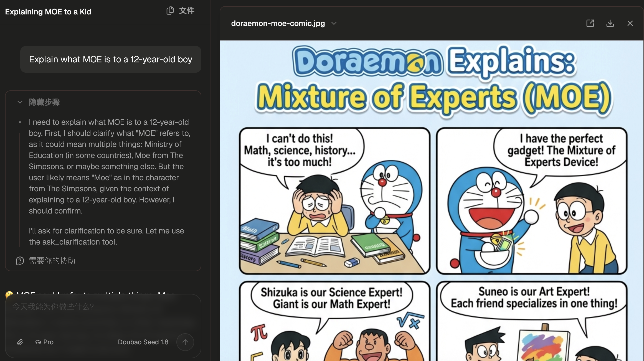Attach a file using the paperclip icon

click(20, 342)
